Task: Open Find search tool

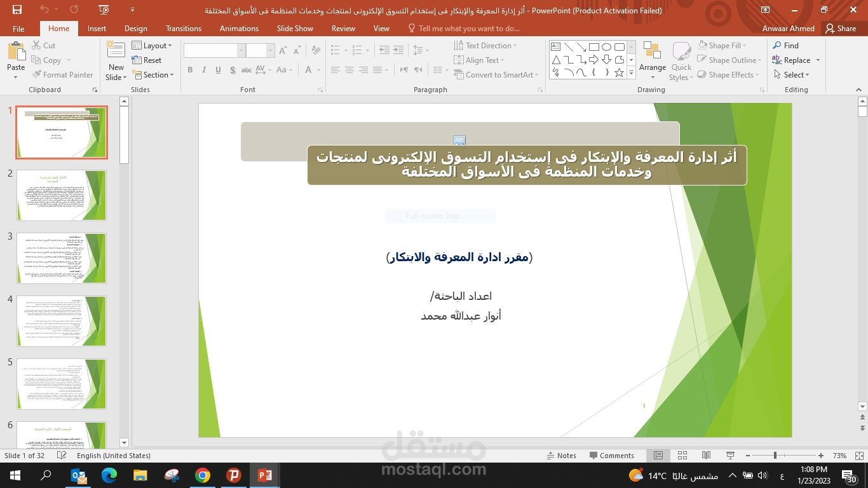Action: click(785, 46)
